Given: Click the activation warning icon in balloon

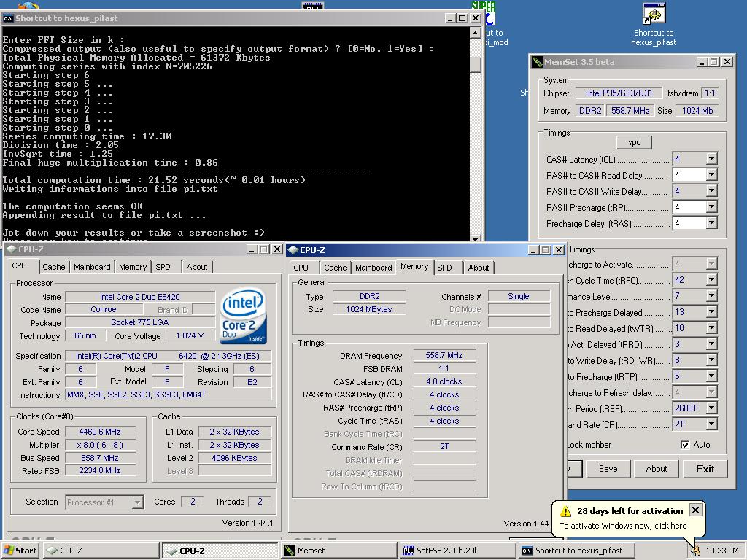Looking at the screenshot, I should pos(565,511).
